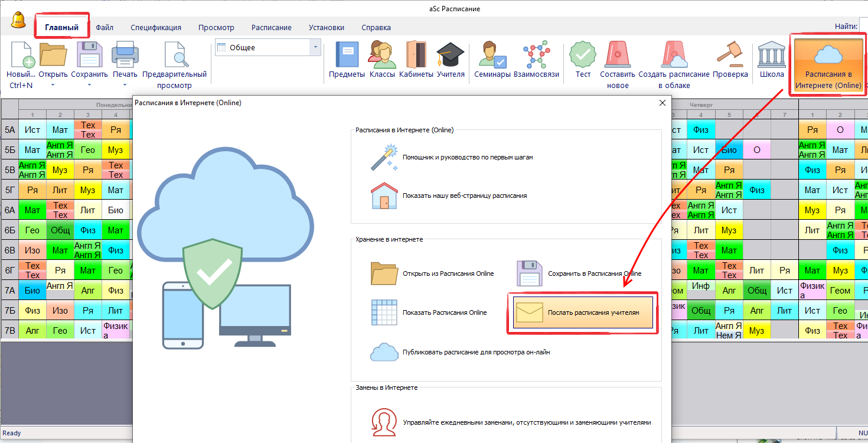The height and width of the screenshot is (443, 868).
Task: Open the Установки ribbon tab
Action: coord(326,27)
